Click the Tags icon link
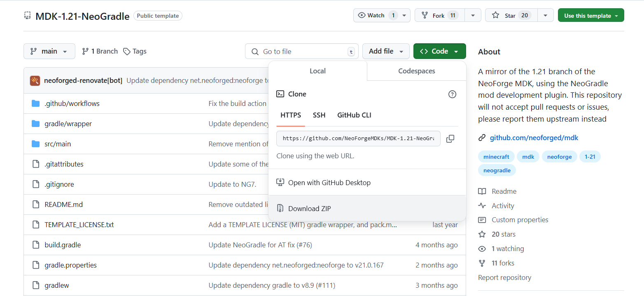This screenshot has width=644, height=296. 127,52
